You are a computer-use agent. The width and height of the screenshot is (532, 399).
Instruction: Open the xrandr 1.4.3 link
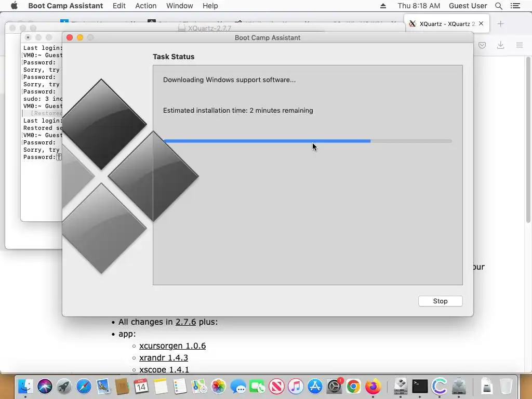click(164, 357)
